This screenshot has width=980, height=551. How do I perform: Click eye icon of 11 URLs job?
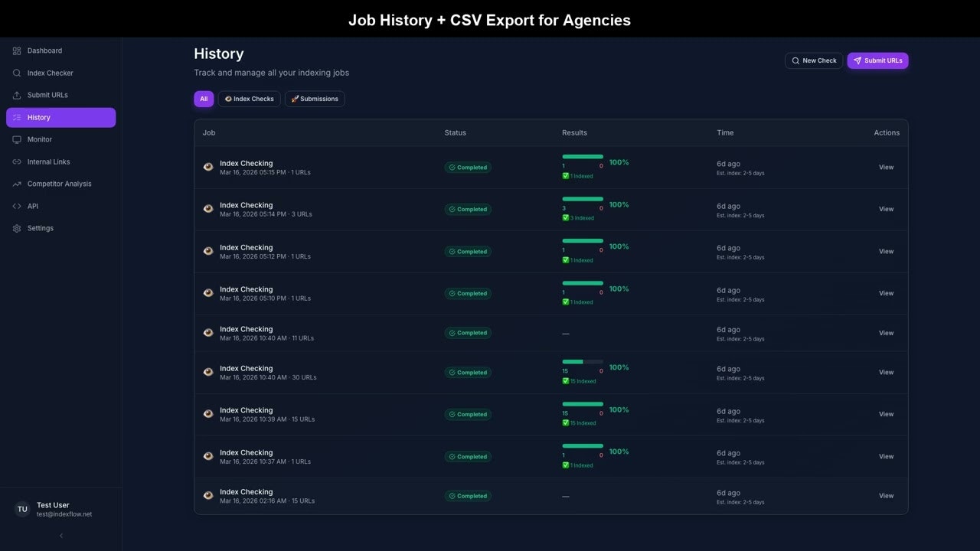pyautogui.click(x=208, y=333)
